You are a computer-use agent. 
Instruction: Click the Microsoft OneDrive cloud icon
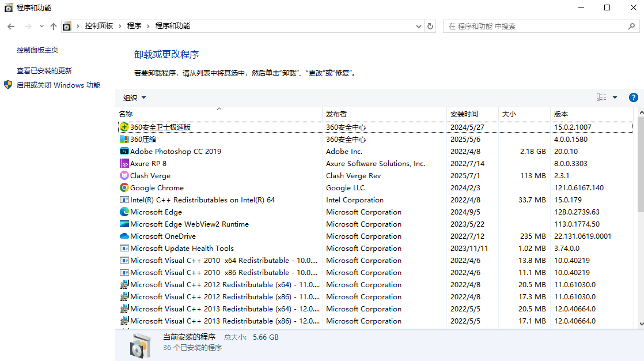(x=124, y=236)
